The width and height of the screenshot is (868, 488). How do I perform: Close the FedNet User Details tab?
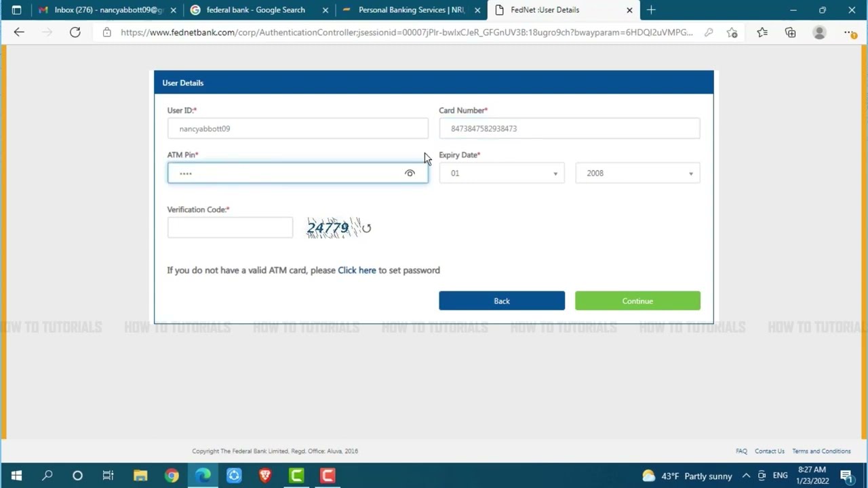(x=629, y=10)
